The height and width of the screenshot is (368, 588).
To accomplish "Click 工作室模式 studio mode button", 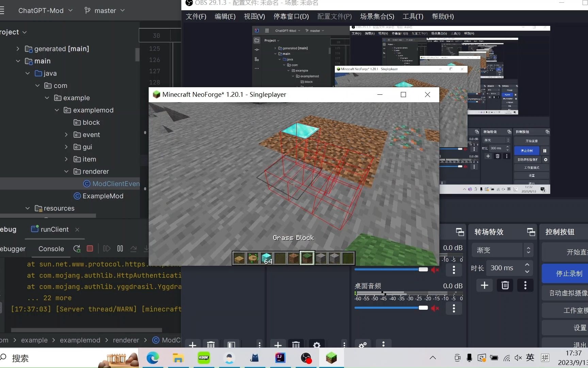I will point(566,310).
